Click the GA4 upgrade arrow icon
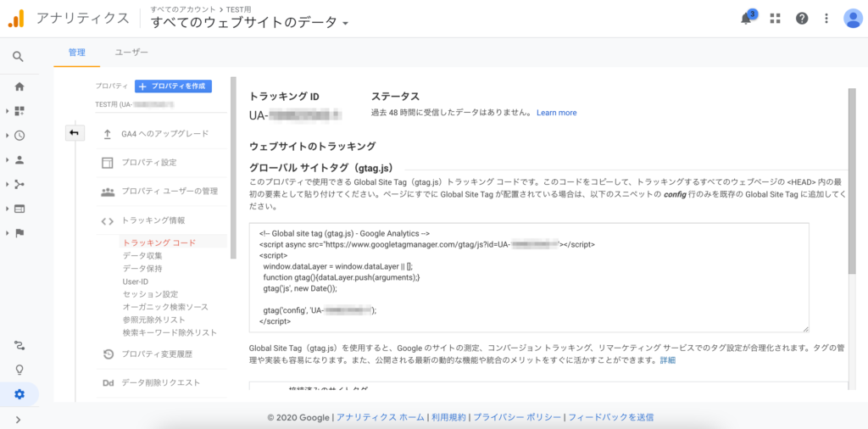The width and height of the screenshot is (868, 429). tap(108, 134)
